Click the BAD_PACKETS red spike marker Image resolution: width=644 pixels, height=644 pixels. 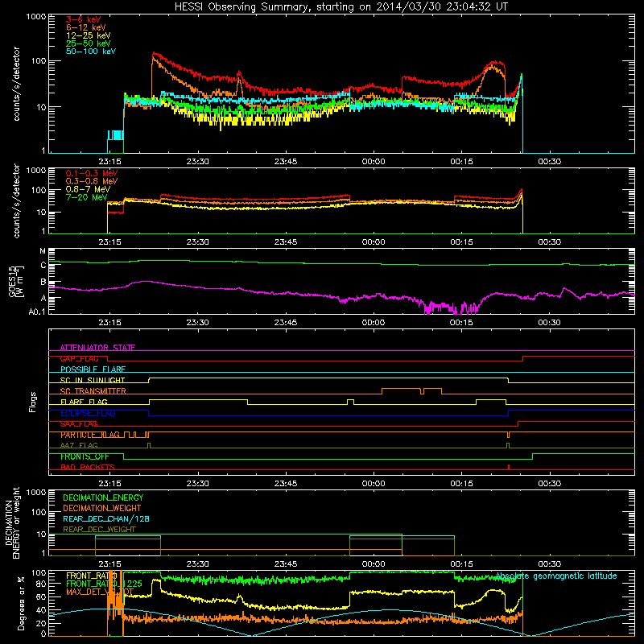click(509, 467)
